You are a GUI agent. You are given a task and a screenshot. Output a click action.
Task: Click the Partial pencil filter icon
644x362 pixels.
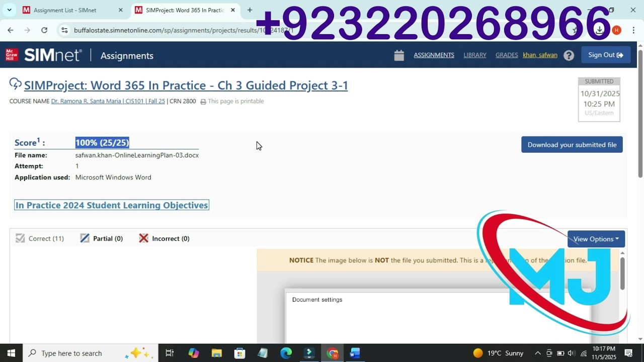click(x=85, y=238)
